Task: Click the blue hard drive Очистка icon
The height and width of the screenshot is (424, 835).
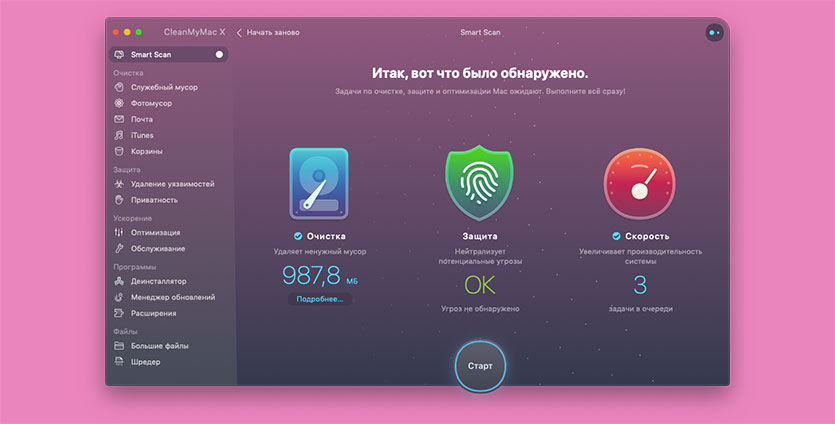Action: tap(319, 184)
